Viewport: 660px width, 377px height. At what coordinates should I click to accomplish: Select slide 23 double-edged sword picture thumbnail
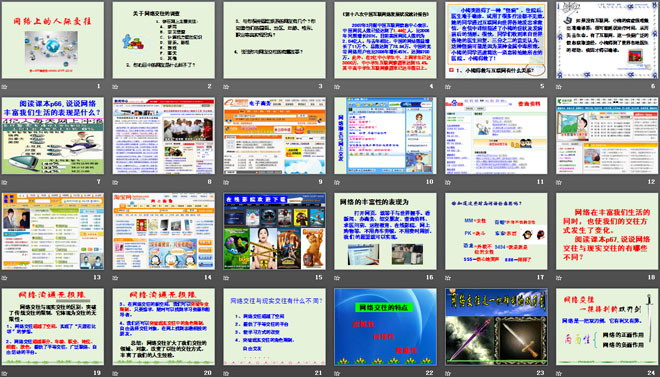[496, 327]
